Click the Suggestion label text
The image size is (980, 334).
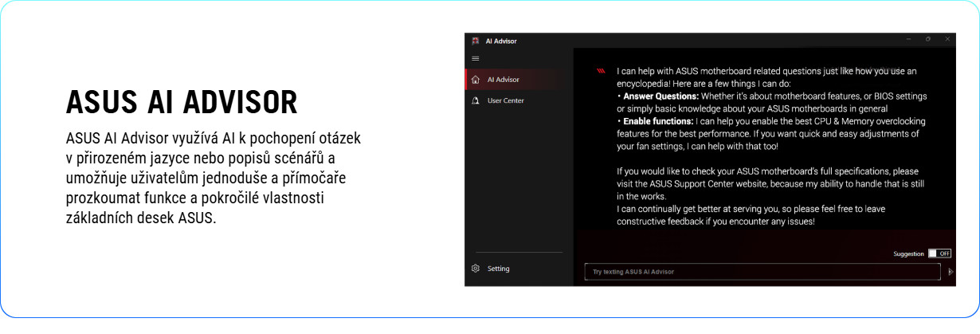(x=908, y=253)
